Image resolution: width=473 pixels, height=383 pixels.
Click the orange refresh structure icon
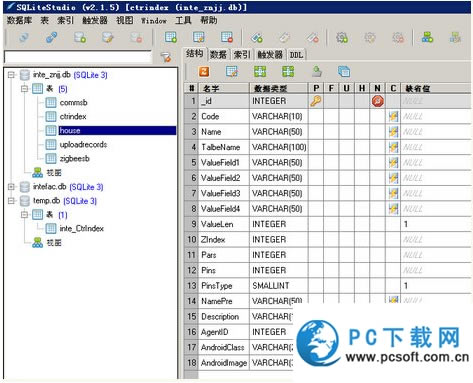[x=204, y=71]
